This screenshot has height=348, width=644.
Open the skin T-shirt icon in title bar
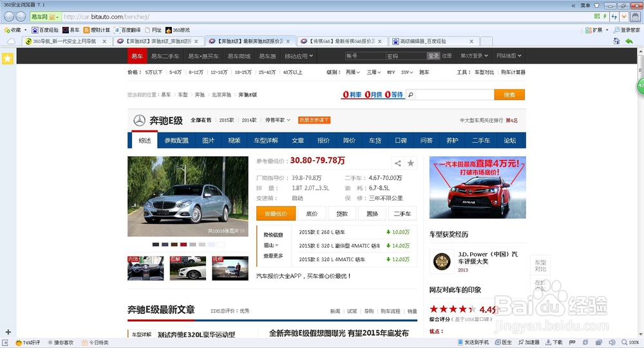[597, 5]
